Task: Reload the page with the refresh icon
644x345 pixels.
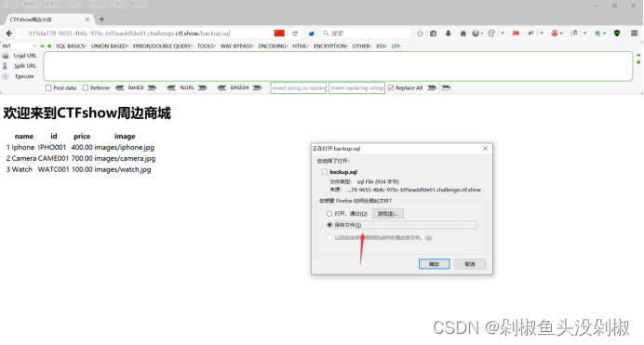Action: pyautogui.click(x=294, y=33)
